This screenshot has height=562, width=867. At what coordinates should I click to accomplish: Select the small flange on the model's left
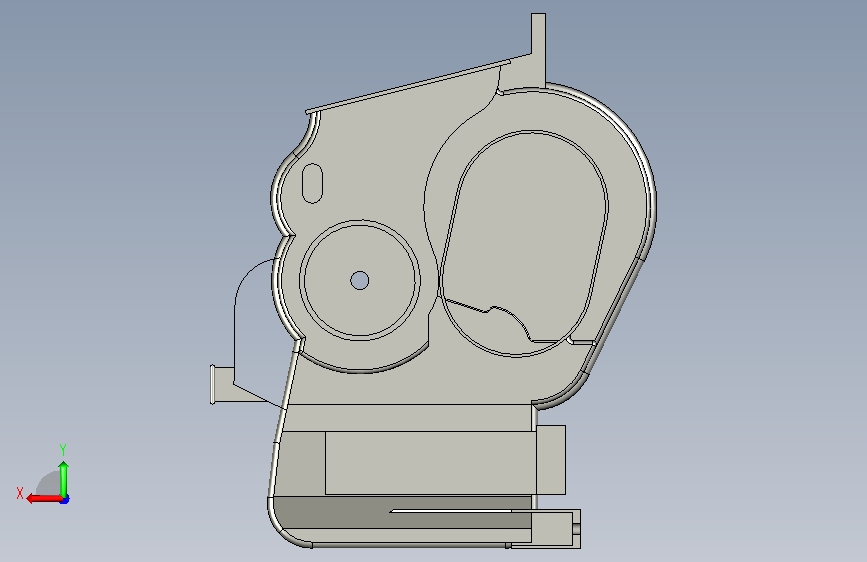click(213, 384)
